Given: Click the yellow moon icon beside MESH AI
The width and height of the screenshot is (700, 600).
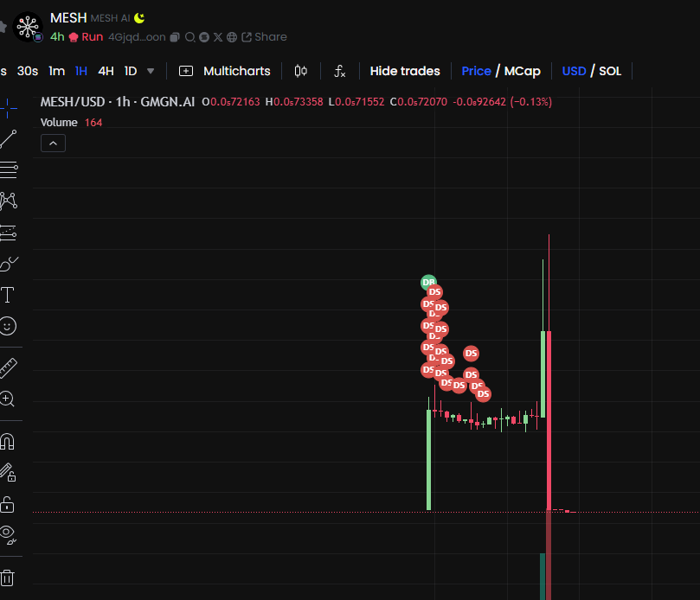Looking at the screenshot, I should coord(139,18).
